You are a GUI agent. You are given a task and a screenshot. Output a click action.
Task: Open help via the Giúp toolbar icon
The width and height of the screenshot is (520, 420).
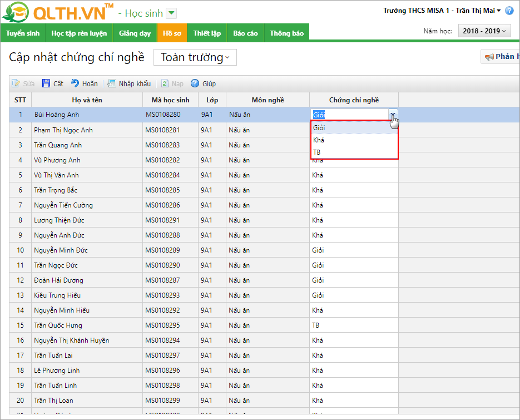[x=195, y=83]
